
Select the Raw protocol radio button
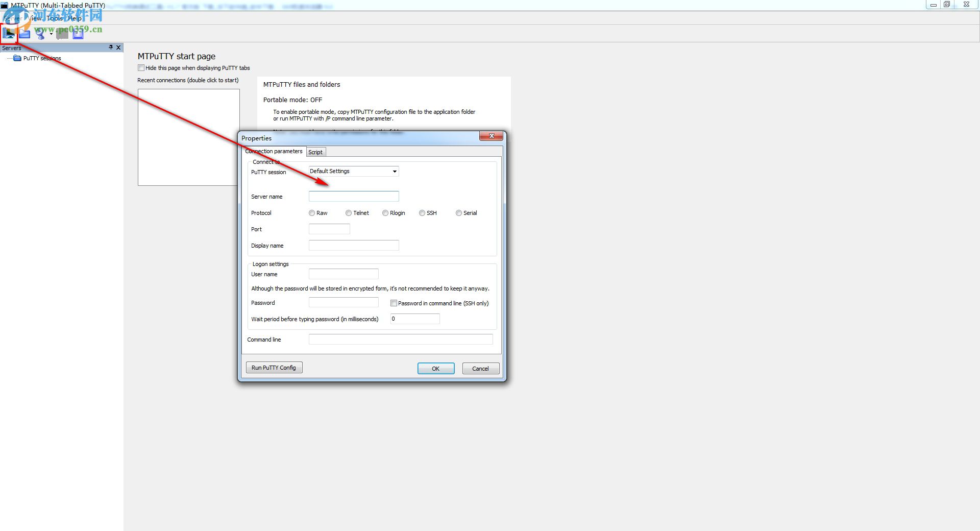[312, 213]
